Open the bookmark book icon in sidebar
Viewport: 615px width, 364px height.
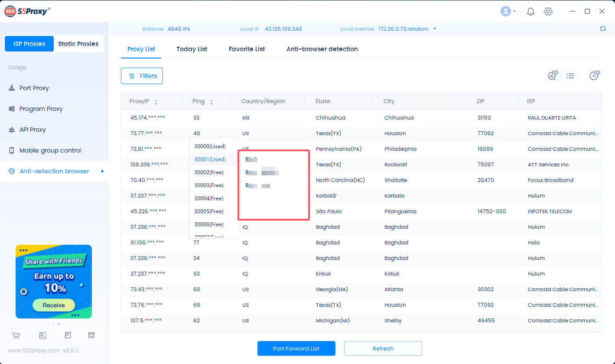point(42,335)
